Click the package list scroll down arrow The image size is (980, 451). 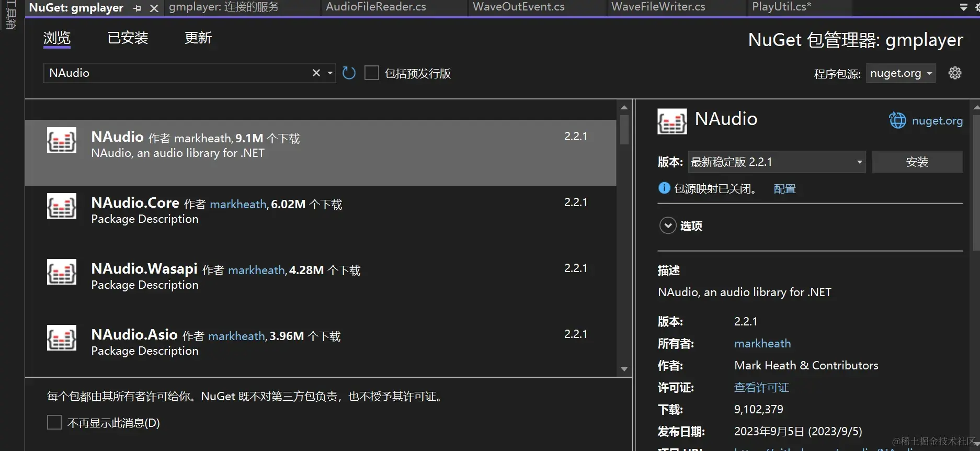[624, 369]
